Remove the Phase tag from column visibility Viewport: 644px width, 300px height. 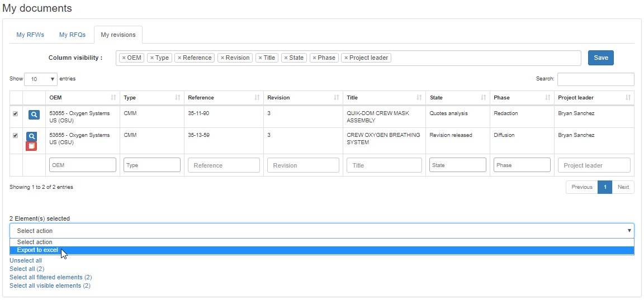point(315,58)
